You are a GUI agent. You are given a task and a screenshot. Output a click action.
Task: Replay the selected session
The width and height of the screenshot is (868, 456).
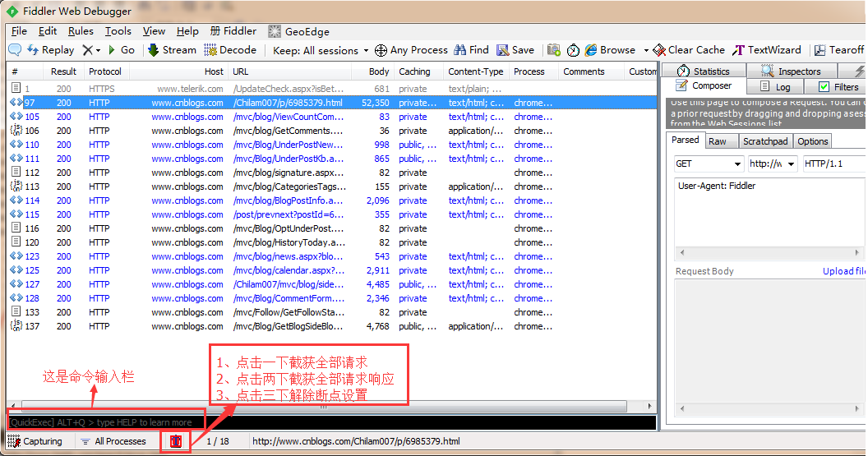[51, 50]
